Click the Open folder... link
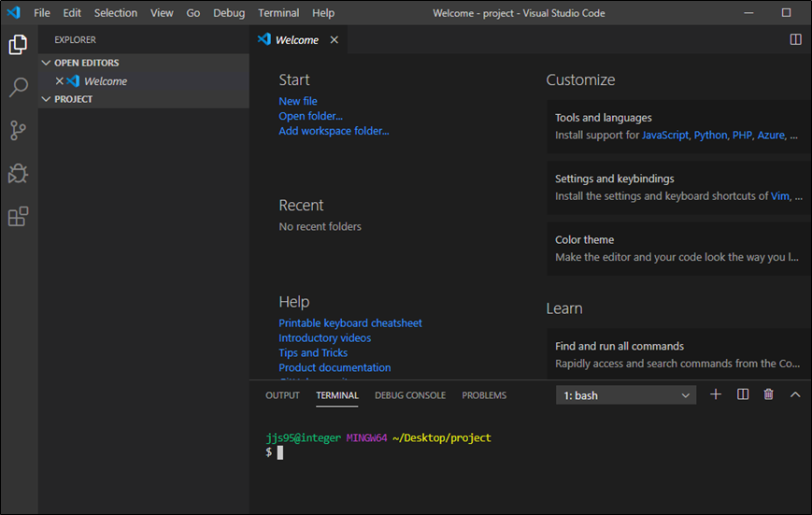Image resolution: width=812 pixels, height=515 pixels. click(x=311, y=116)
